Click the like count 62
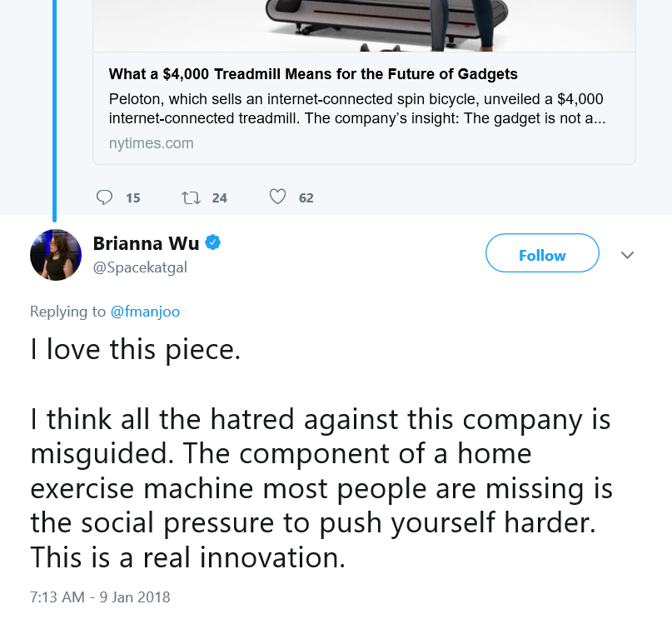The image size is (672, 619). coord(306,198)
